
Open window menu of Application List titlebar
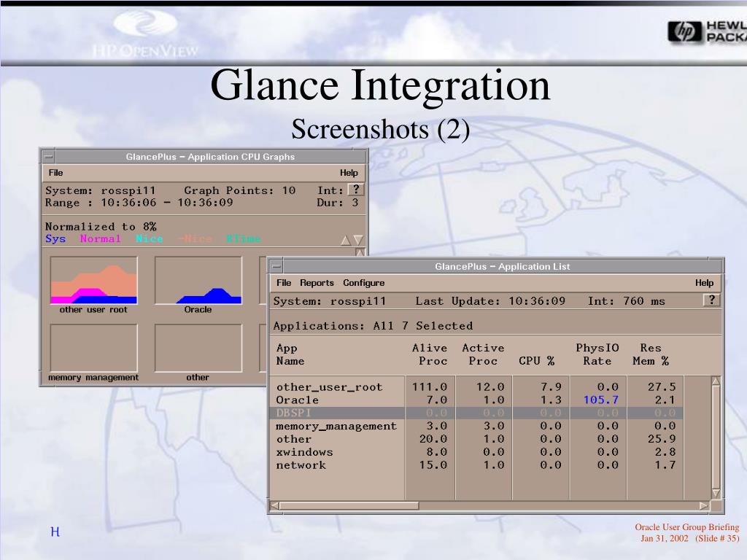coord(276,267)
